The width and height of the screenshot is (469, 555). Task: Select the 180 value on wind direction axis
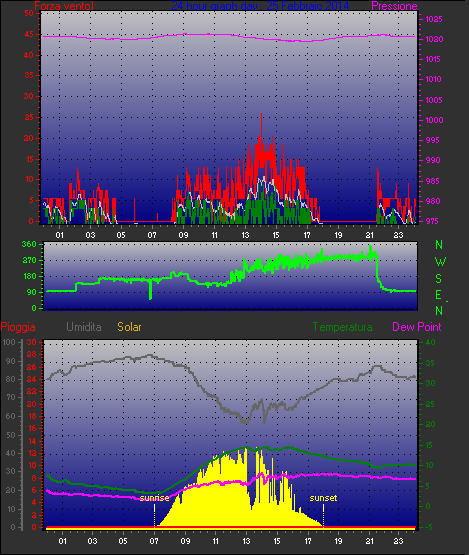pyautogui.click(x=30, y=276)
